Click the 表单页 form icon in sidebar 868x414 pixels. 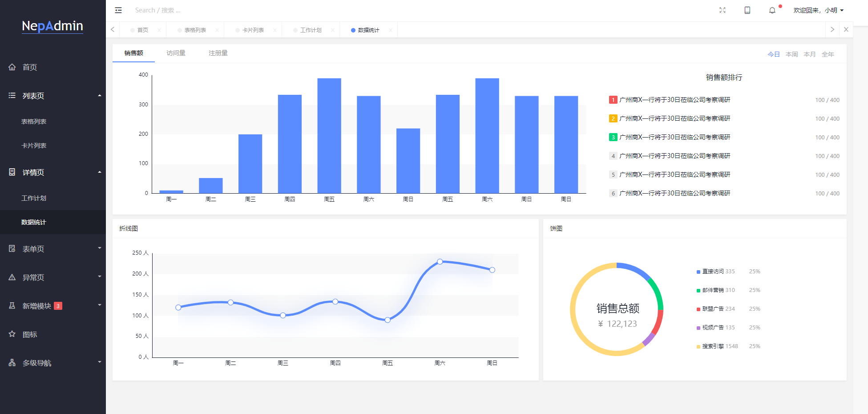pos(12,248)
